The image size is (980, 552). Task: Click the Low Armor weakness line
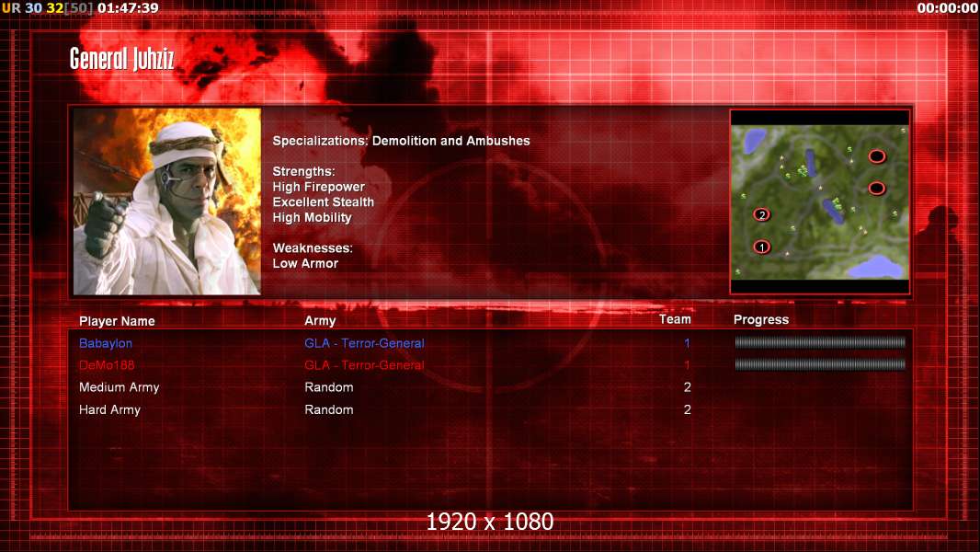click(x=305, y=264)
